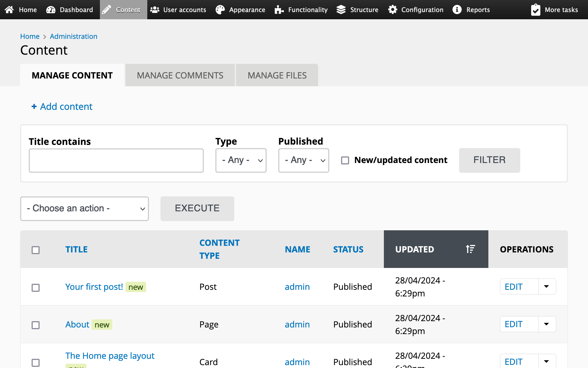The width and height of the screenshot is (588, 368).
Task: Open Structure via the layers icon
Action: 341,10
